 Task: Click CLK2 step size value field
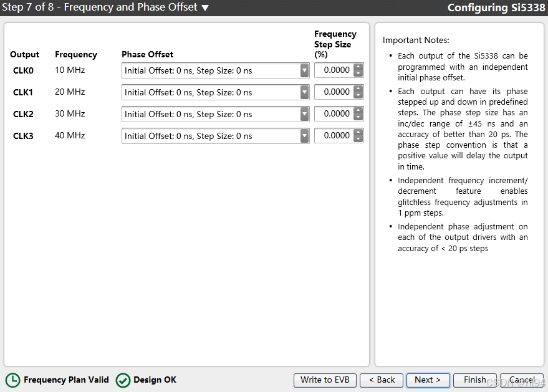[334, 114]
